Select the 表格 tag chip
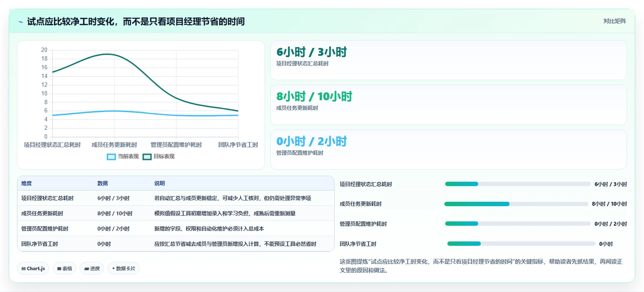Image resolution: width=644 pixels, height=292 pixels. [64, 268]
